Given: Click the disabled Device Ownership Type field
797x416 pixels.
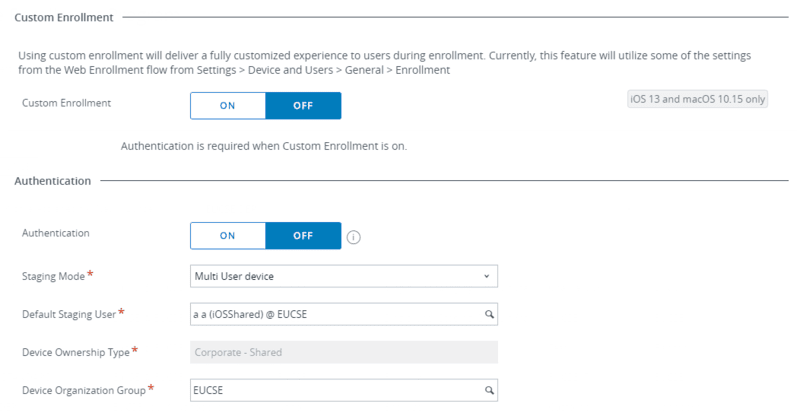Looking at the screenshot, I should tap(344, 352).
